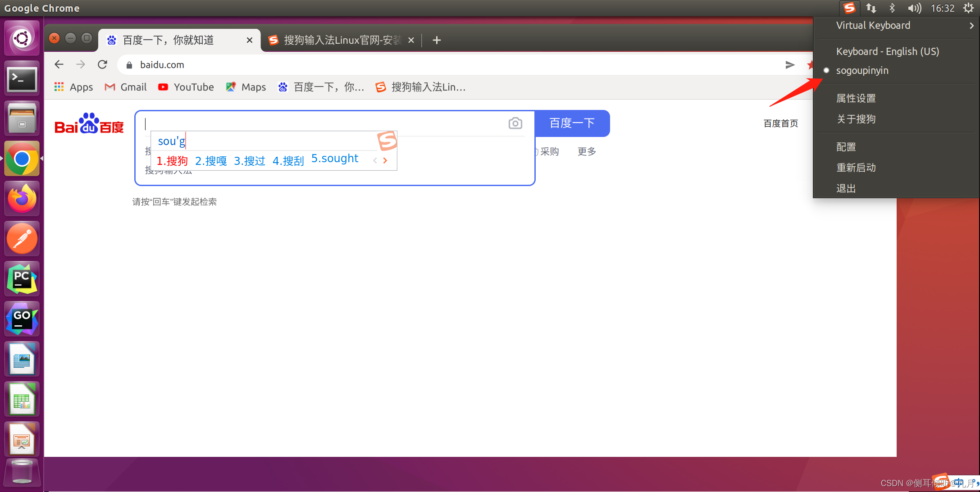Screen dimensions: 980x492
Task: Open the YouTube bookmark
Action: pos(186,87)
